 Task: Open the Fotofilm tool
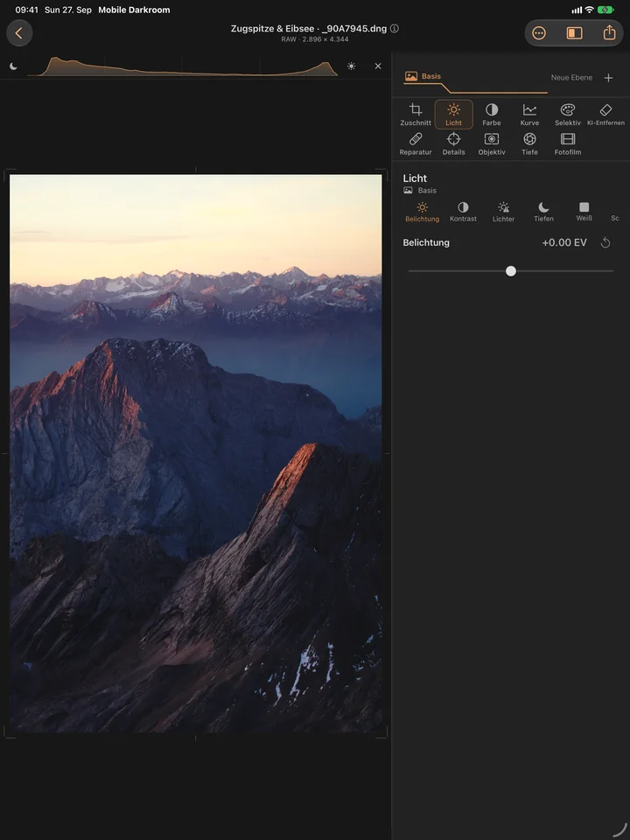click(568, 144)
